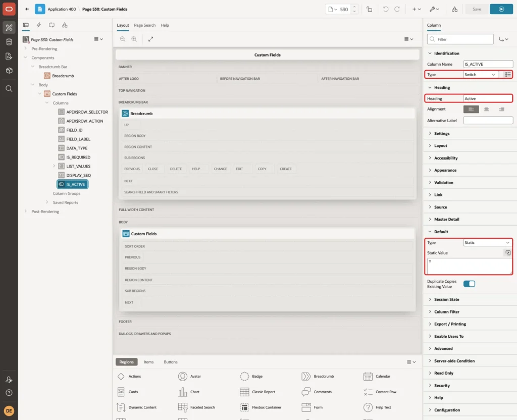Expand the LIST_VALUES tree node
The image size is (517, 420).
point(54,166)
